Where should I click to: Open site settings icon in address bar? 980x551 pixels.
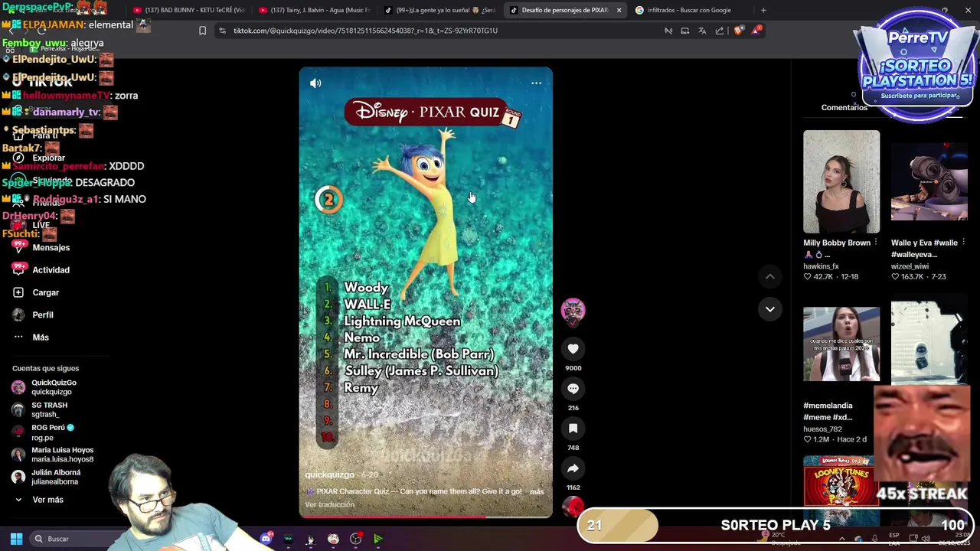[222, 31]
